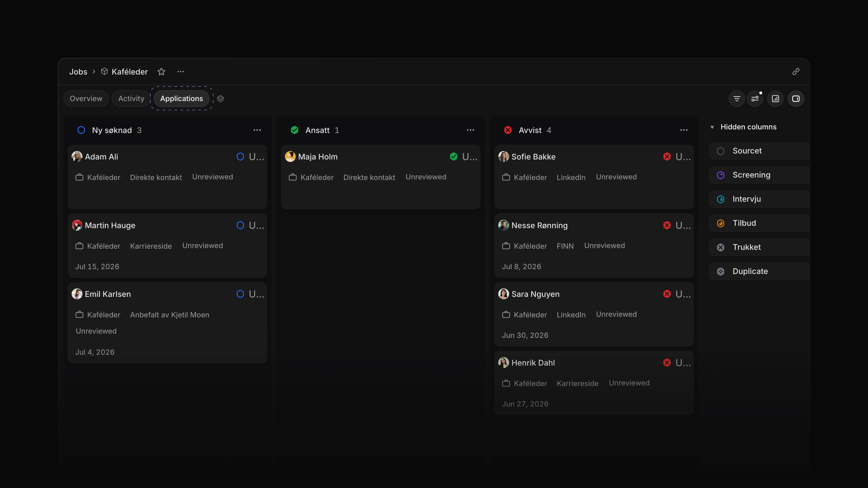Click 'LinkedIn' source on Sofie Bakke's card
Screen dimensions: 868x488
[571, 178]
